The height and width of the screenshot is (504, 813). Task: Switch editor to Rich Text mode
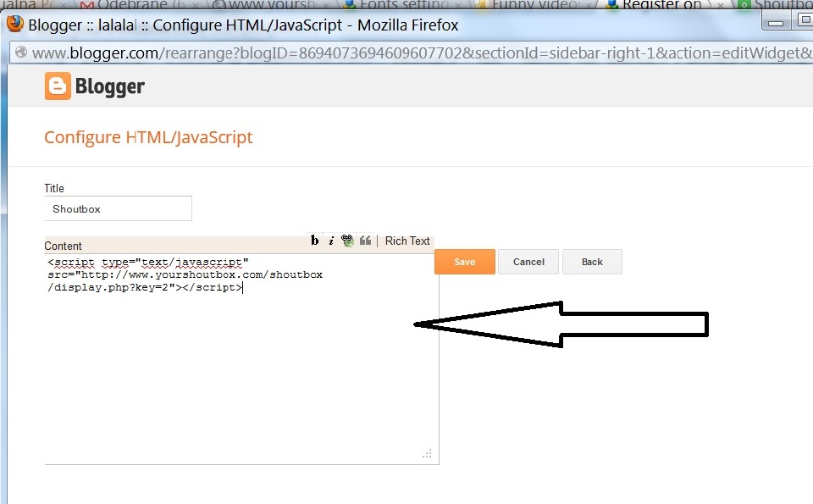(407, 241)
